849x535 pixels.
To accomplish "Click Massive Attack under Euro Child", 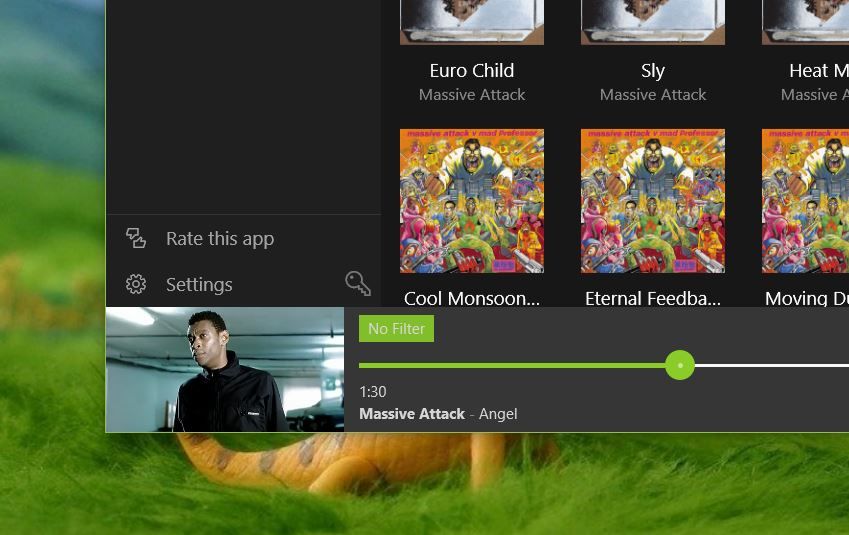I will [472, 95].
